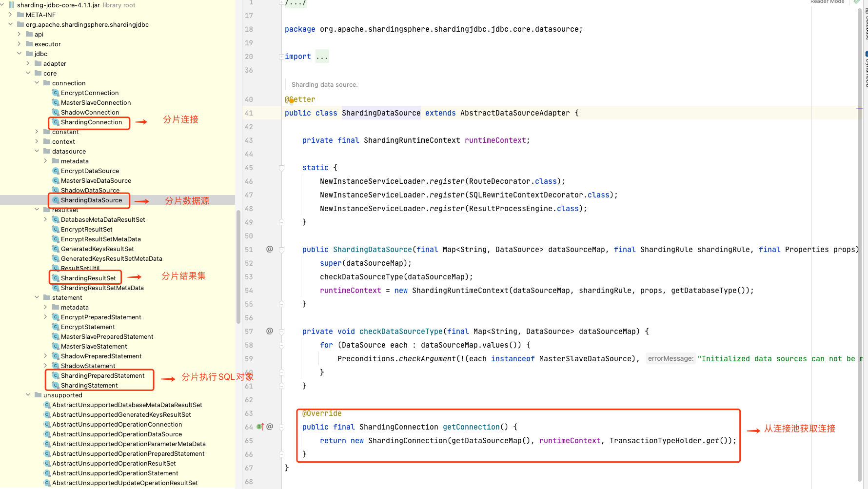Viewport: 868px width, 489px height.
Task: Click the annotation gutter marker beside line 51
Action: click(270, 249)
